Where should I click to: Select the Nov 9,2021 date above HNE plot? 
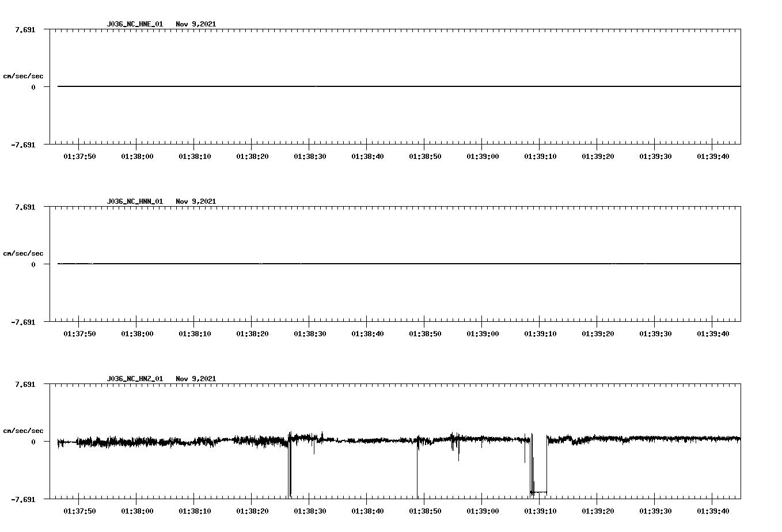point(196,24)
